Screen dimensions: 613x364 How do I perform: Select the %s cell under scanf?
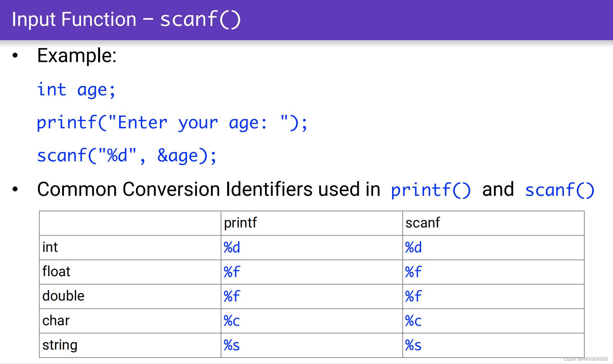coord(493,345)
